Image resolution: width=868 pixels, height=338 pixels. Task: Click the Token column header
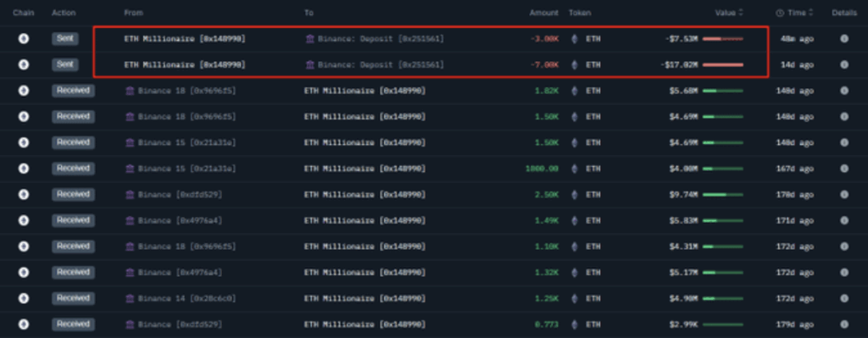580,13
